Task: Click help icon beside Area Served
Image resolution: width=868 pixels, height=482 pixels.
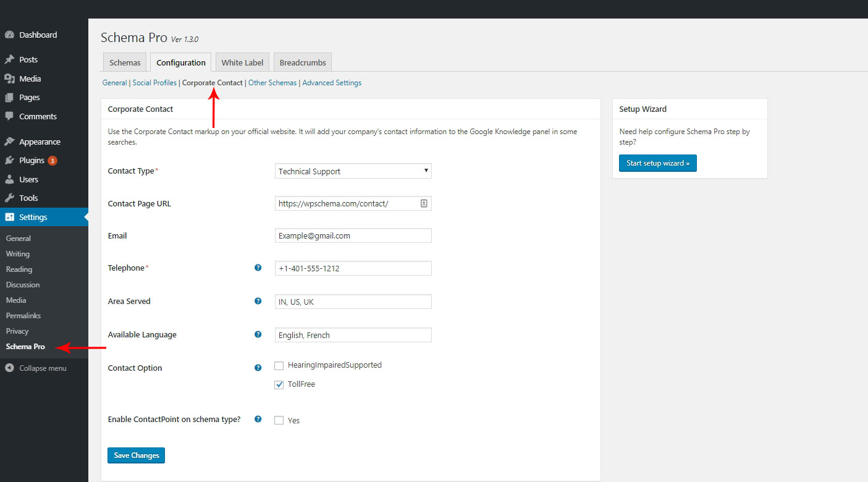Action: tap(258, 302)
